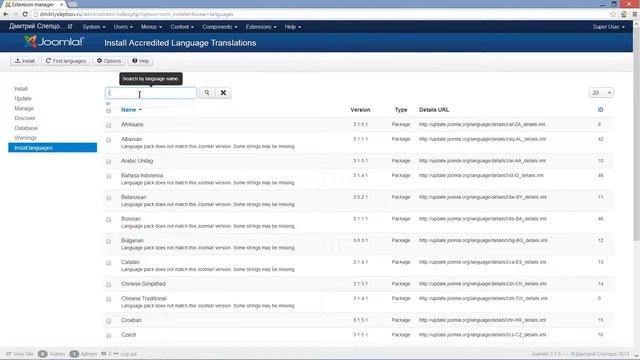Image resolution: width=640 pixels, height=360 pixels.
Task: Bookmark this page with the star icon
Action: point(613,14)
